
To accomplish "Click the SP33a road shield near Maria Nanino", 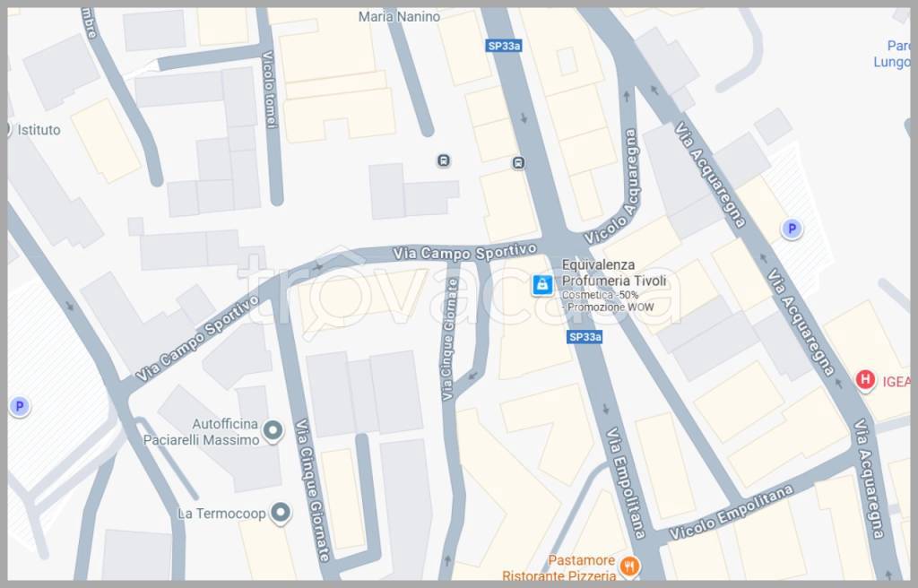I will pos(504,46).
